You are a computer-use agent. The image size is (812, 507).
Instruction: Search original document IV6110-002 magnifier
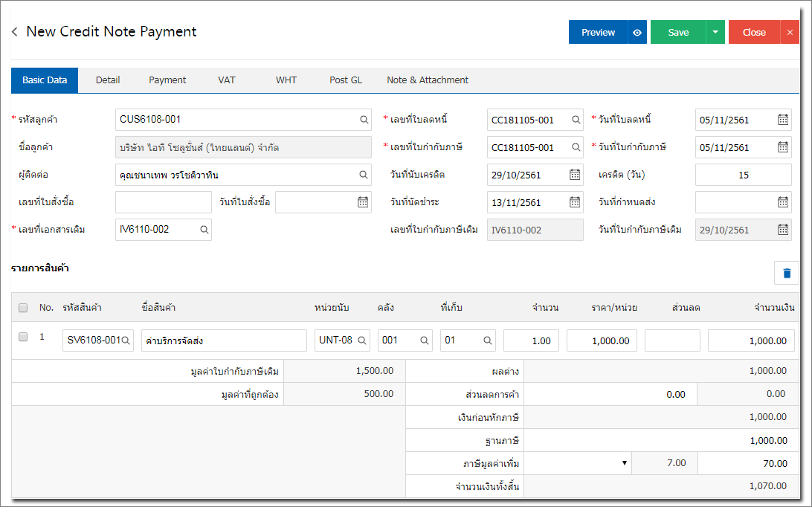click(204, 230)
